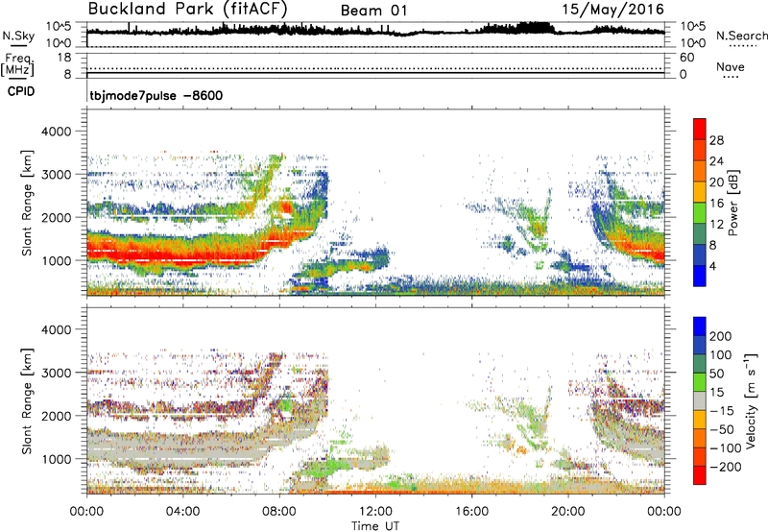The width and height of the screenshot is (768, 532).
Task: Click the "CPID" row label
Action: click(21, 91)
